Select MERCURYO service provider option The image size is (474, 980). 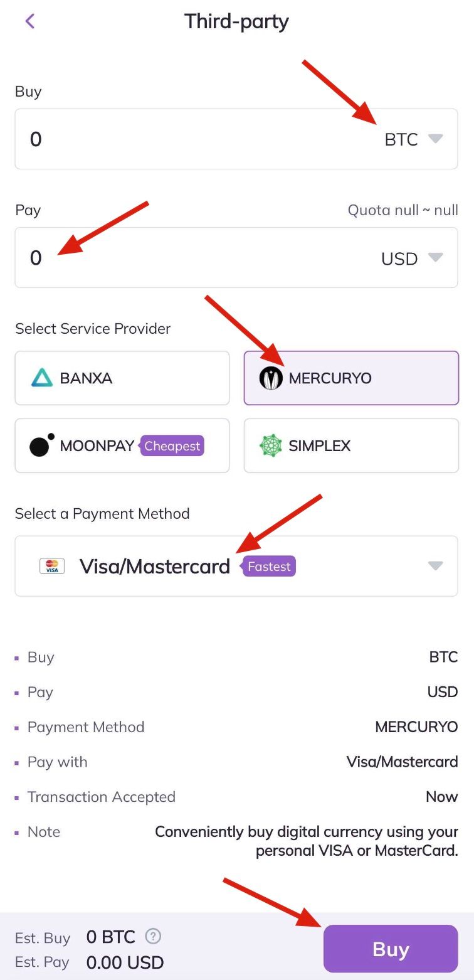pyautogui.click(x=351, y=378)
